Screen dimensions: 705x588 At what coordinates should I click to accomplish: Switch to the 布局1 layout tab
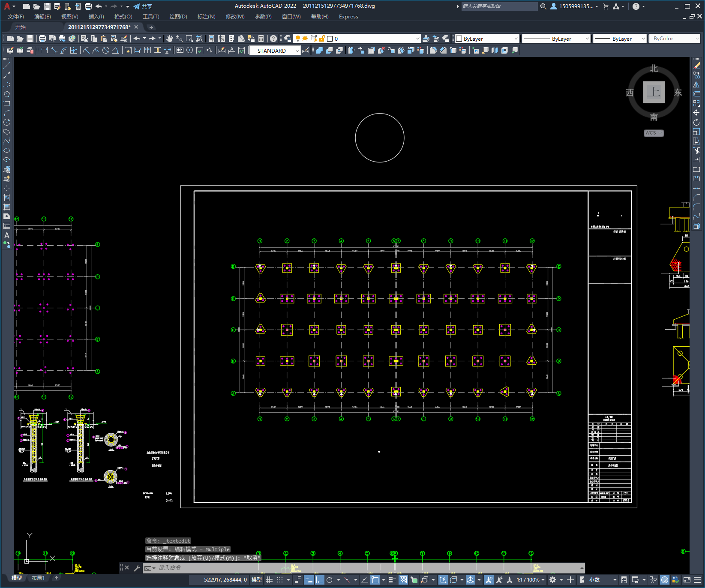(x=38, y=578)
